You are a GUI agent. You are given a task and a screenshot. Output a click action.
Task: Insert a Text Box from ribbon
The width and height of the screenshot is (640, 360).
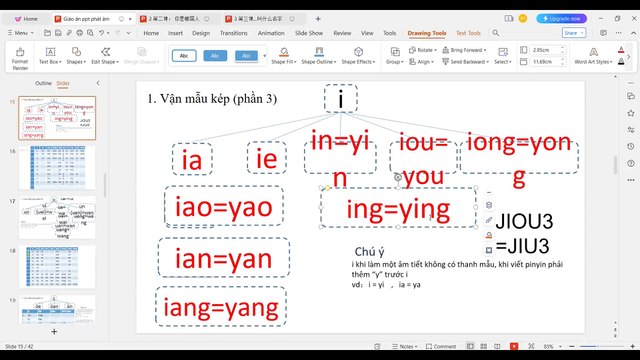coord(50,56)
